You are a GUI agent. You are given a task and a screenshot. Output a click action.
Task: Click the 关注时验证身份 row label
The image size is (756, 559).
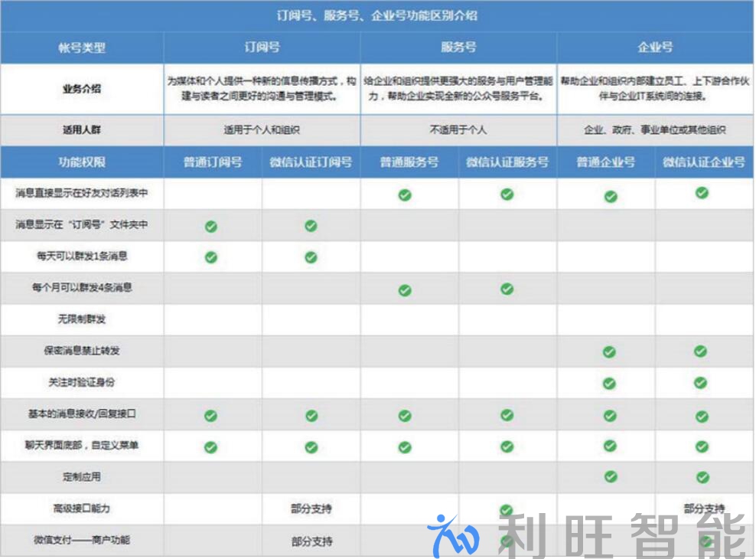[82, 382]
